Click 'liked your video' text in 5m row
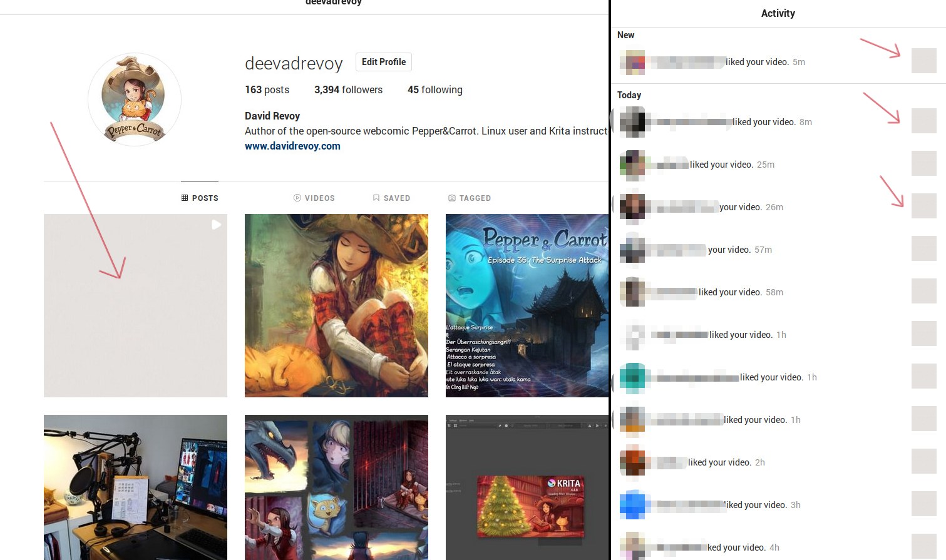 click(x=757, y=62)
